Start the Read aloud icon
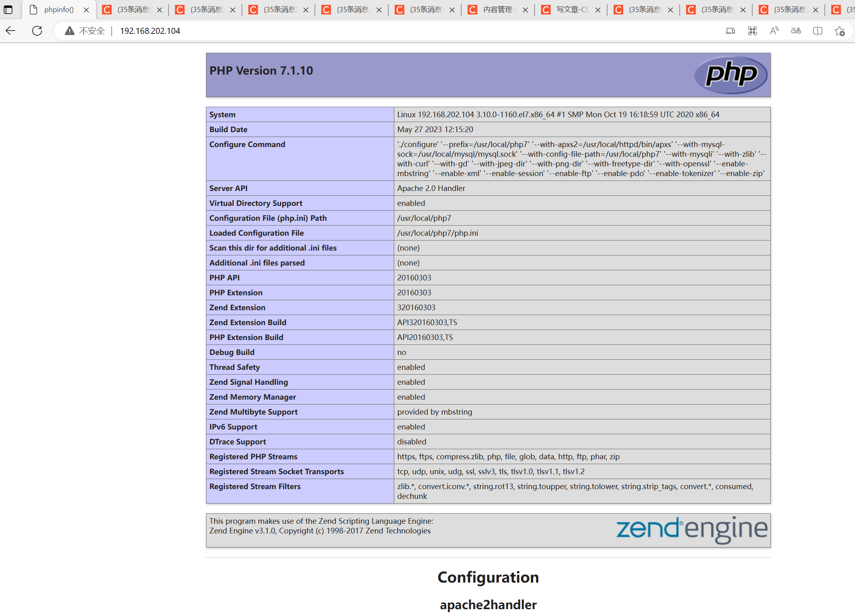Screen dimensions: 855x616 (774, 31)
